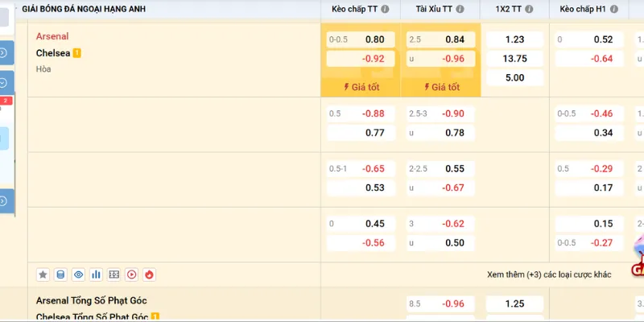Pick under -0.67 odds

click(x=440, y=188)
